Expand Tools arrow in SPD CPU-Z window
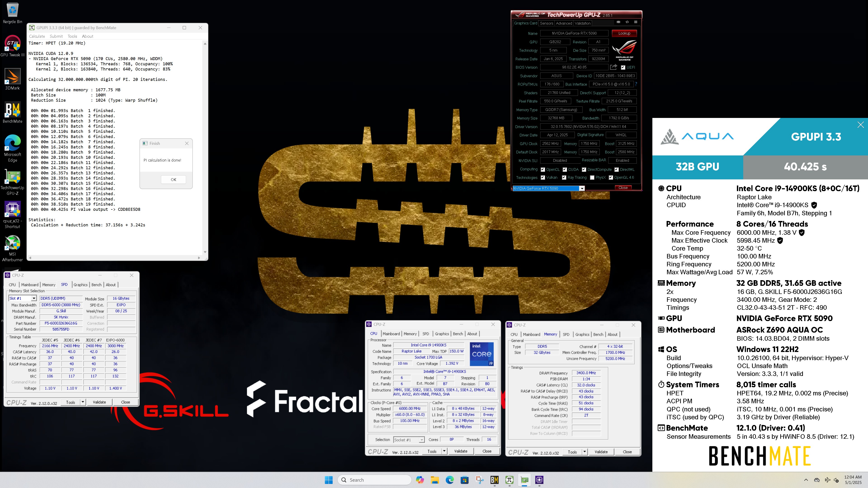 [x=83, y=402]
